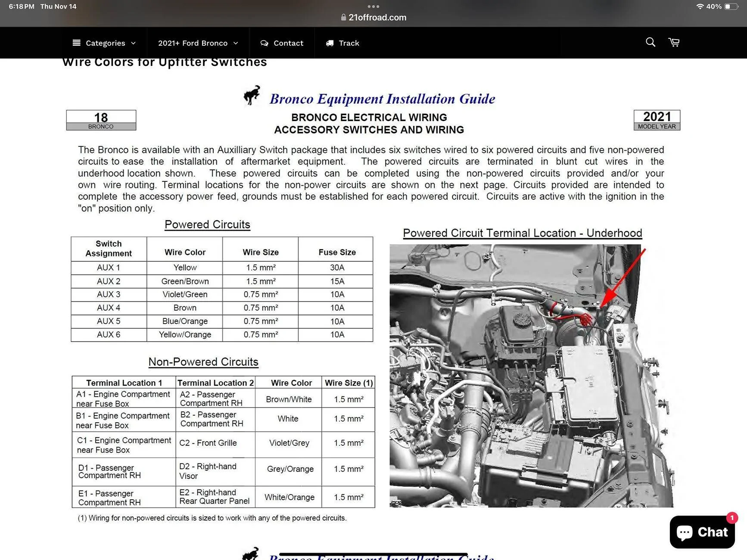Click the non-powered circuits wiring footnote
The height and width of the screenshot is (560, 747).
pos(212,518)
